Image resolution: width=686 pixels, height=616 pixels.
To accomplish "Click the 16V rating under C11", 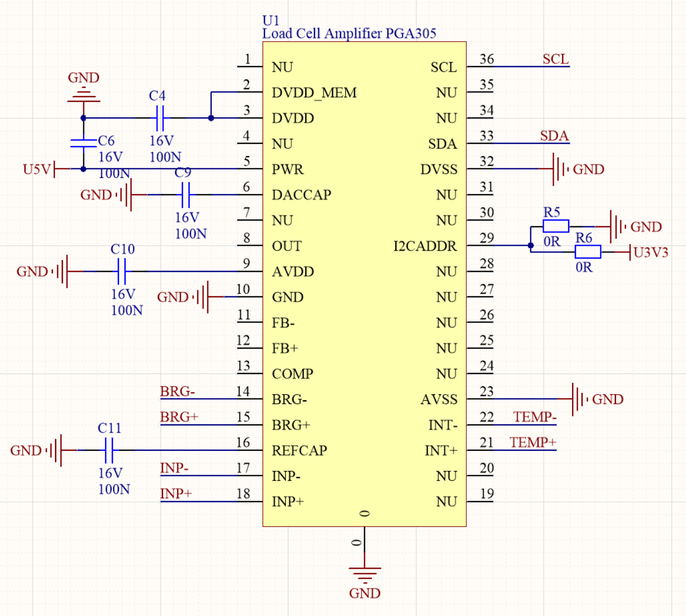I will point(110,473).
